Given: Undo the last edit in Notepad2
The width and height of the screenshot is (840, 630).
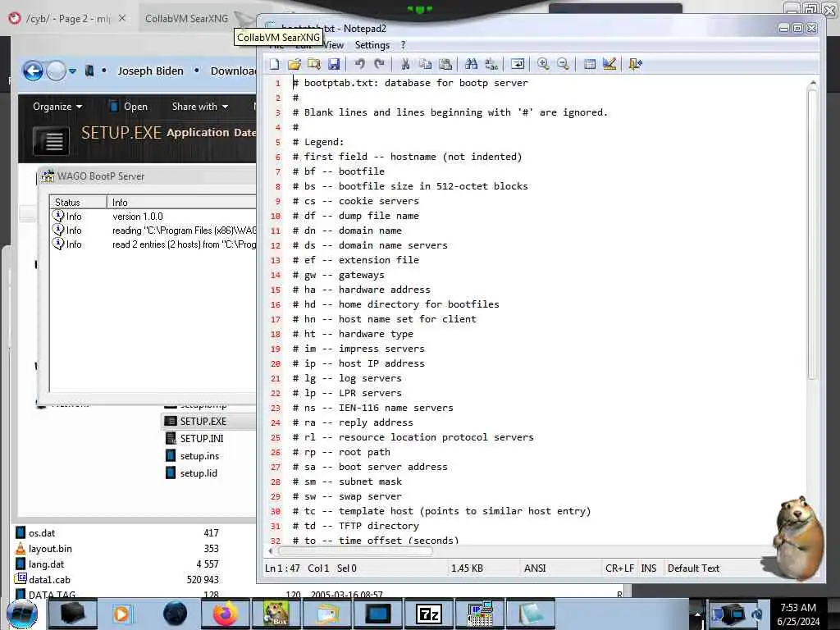Looking at the screenshot, I should coord(359,64).
